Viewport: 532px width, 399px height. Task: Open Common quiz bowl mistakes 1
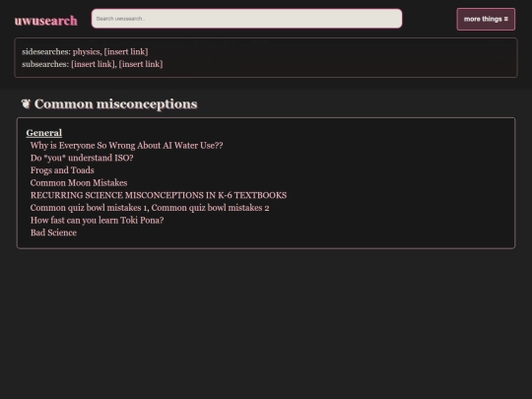tap(89, 208)
